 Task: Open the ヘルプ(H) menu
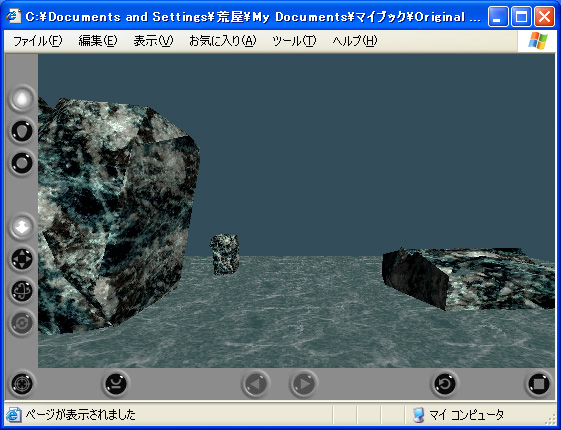[x=355, y=41]
